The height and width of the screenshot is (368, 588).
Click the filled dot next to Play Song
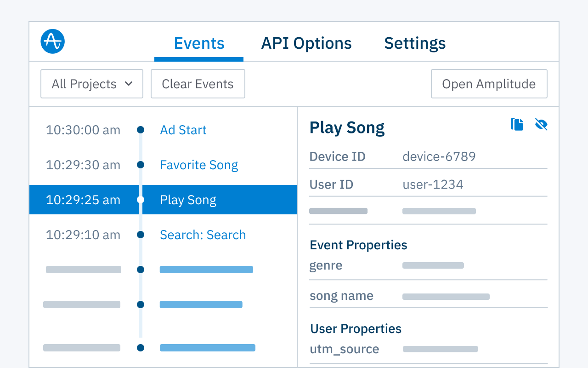141,200
